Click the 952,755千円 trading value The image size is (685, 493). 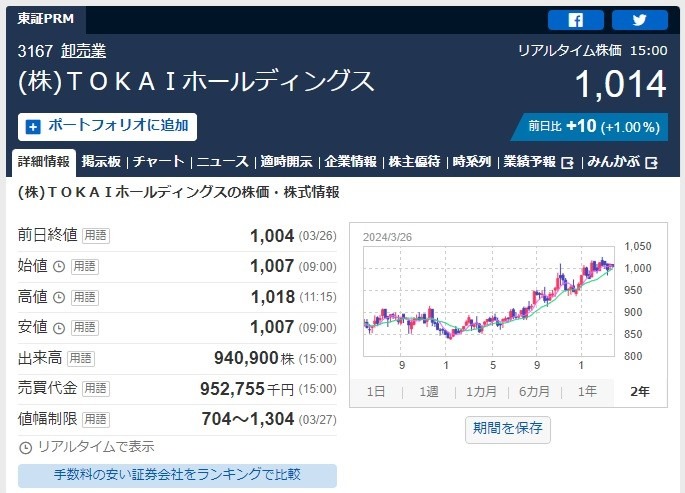coord(247,389)
